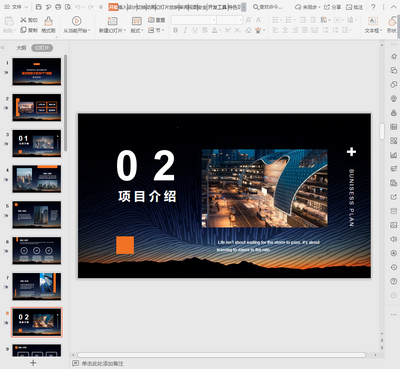Switch to the 幻灯片 (Slides) panel tab
Image resolution: width=400 pixels, height=369 pixels.
pyautogui.click(x=42, y=48)
